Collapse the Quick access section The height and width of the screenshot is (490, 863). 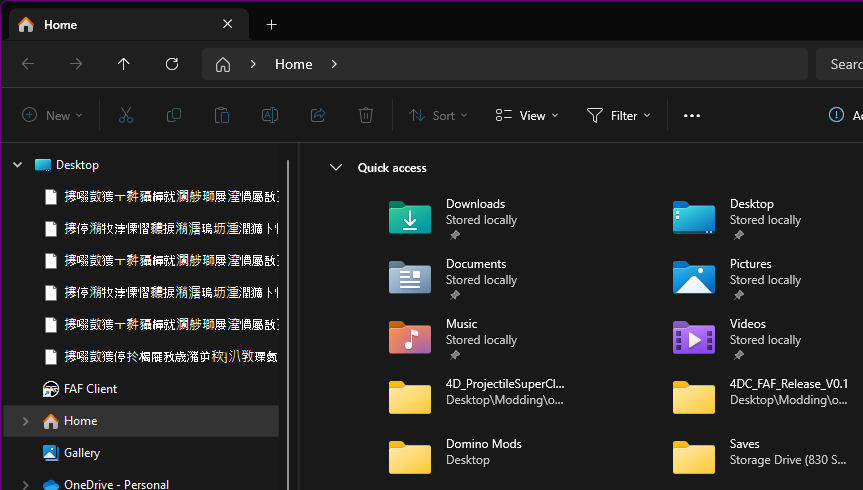336,167
